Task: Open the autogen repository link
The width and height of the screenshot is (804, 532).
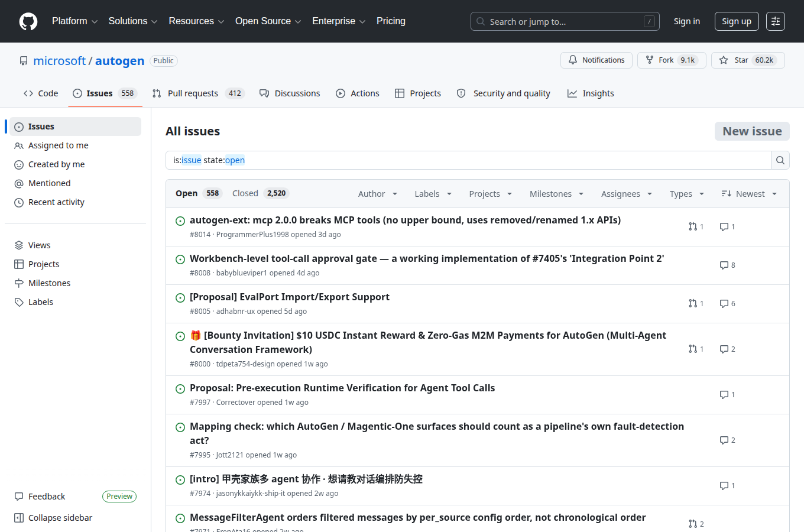Action: pyautogui.click(x=119, y=61)
